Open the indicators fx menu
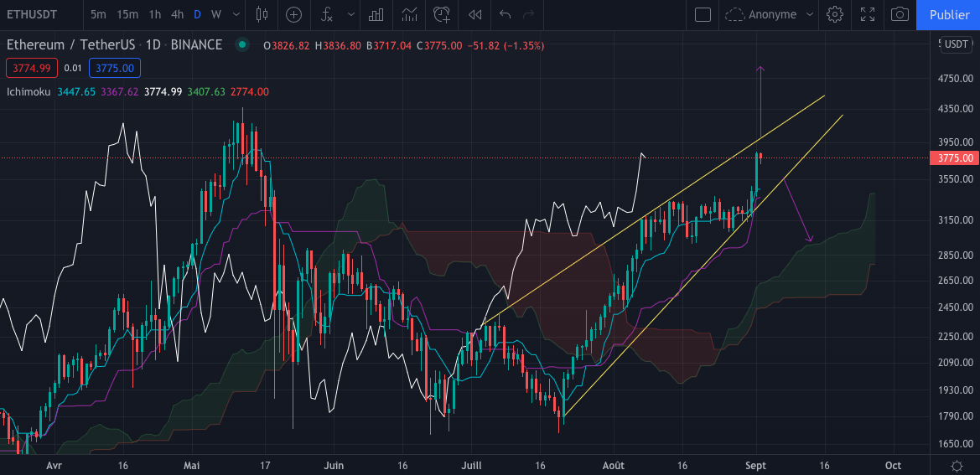This screenshot has width=980, height=475. click(328, 14)
